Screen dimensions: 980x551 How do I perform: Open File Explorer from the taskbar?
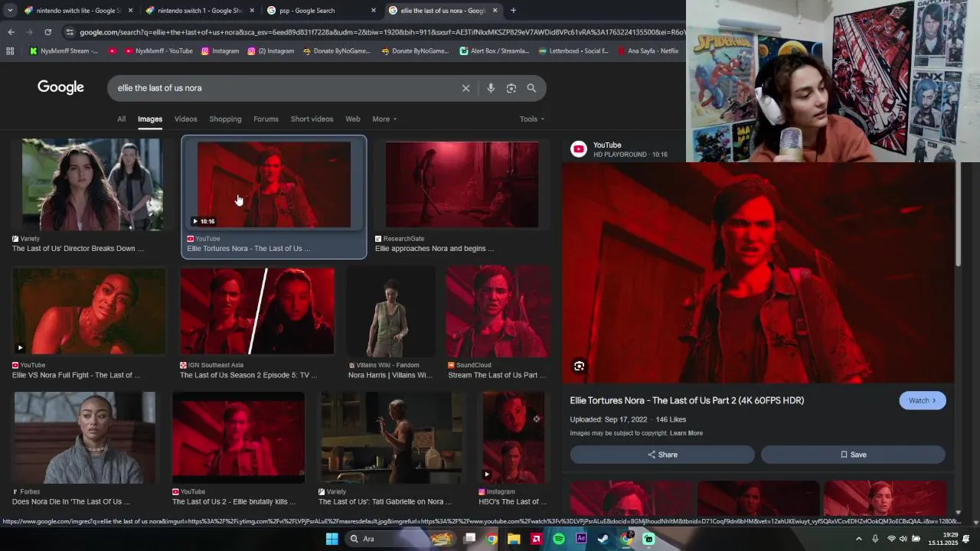514,539
